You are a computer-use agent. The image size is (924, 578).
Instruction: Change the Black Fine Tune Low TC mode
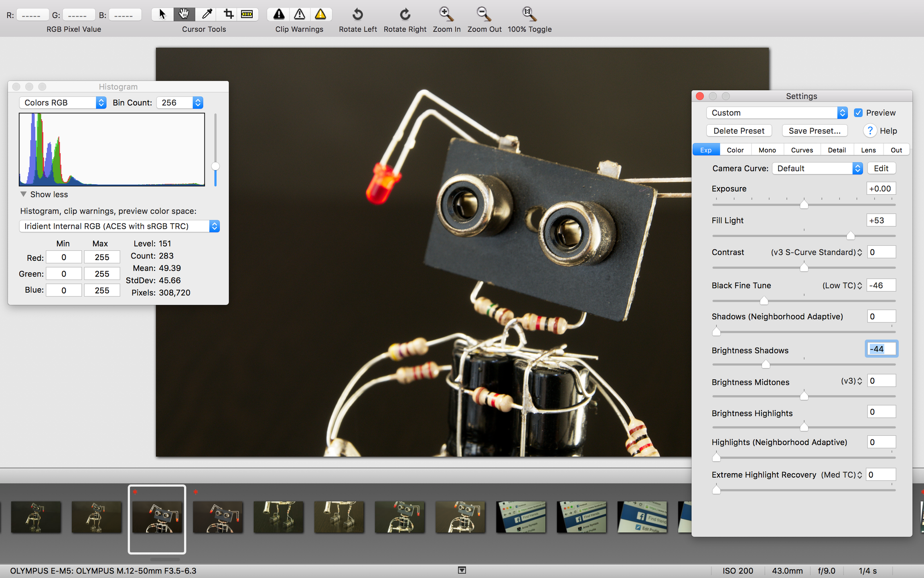[842, 286]
